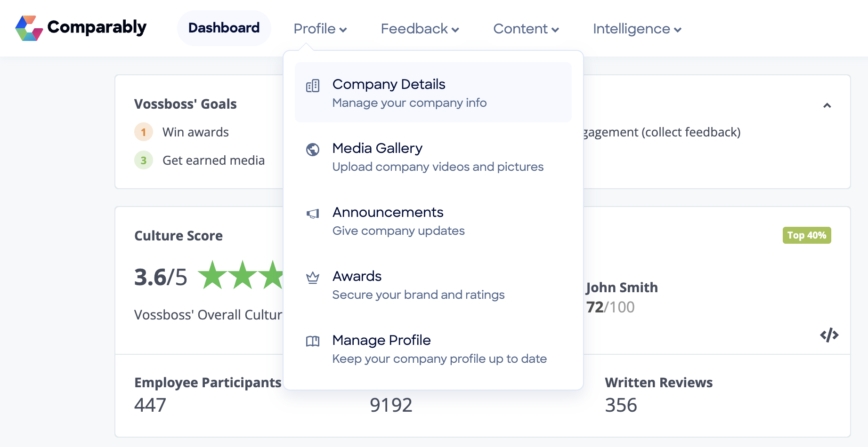This screenshot has width=868, height=447.
Task: Click the Media Gallery globe icon
Action: (x=313, y=150)
